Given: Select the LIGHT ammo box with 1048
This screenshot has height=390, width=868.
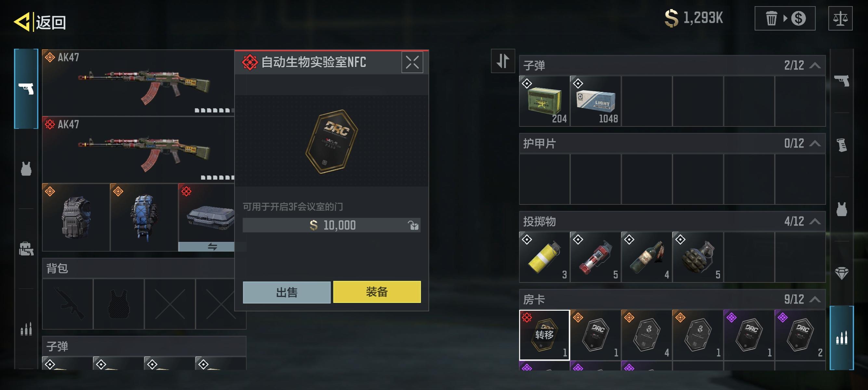Looking at the screenshot, I should [595, 101].
